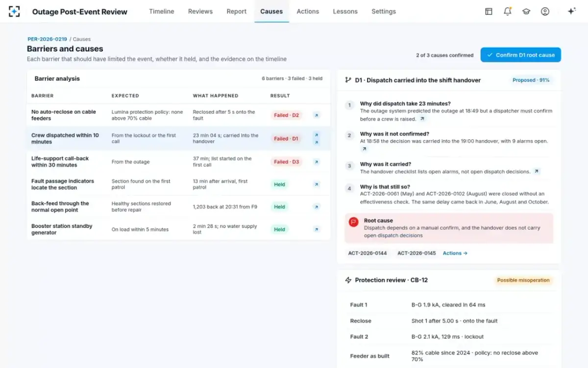Click 'D1 · Dispatch carried into the shift handover' heading
This screenshot has width=588, height=368.
[417, 80]
